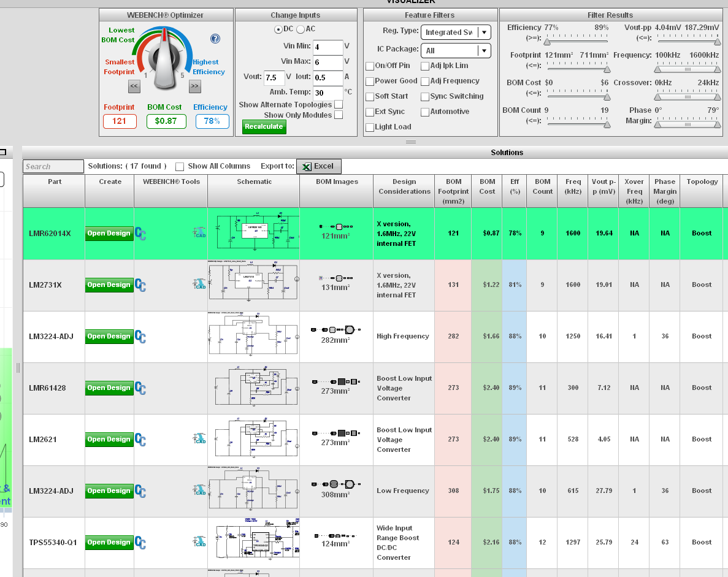View LMR61428 schematic thumbnail
This screenshot has width=728, height=577.
(257, 387)
